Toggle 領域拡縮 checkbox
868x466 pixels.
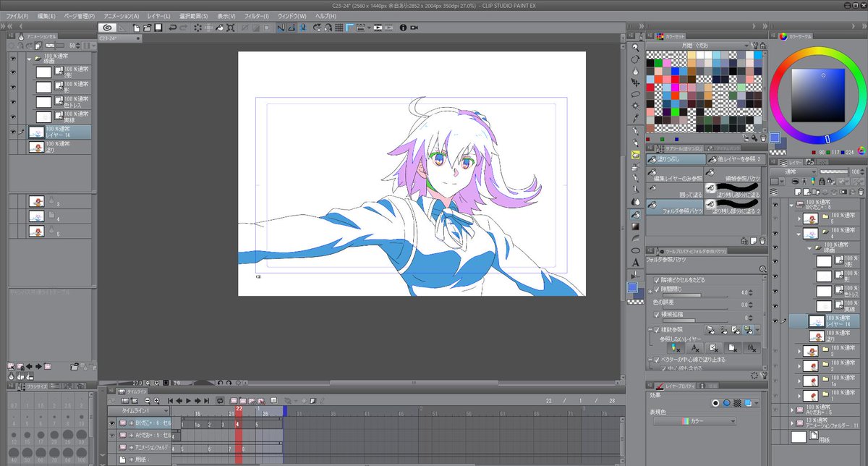657,316
